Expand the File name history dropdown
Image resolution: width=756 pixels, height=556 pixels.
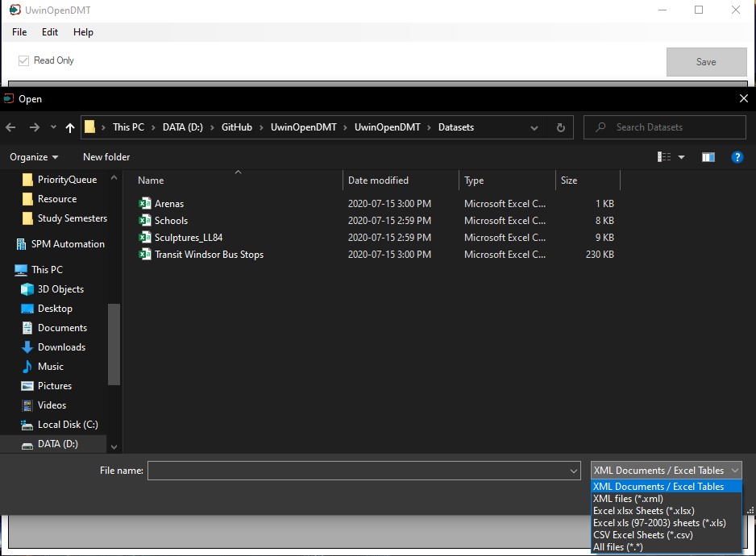[573, 471]
